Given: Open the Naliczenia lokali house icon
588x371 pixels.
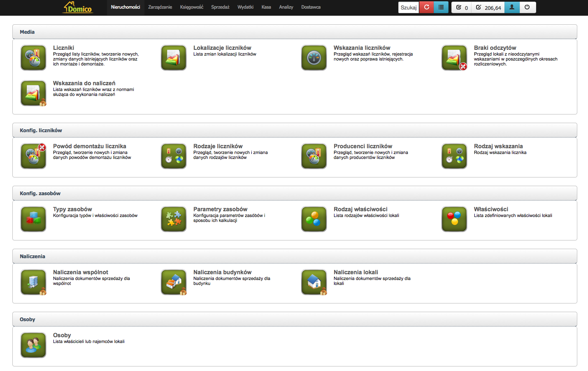Looking at the screenshot, I should point(314,282).
